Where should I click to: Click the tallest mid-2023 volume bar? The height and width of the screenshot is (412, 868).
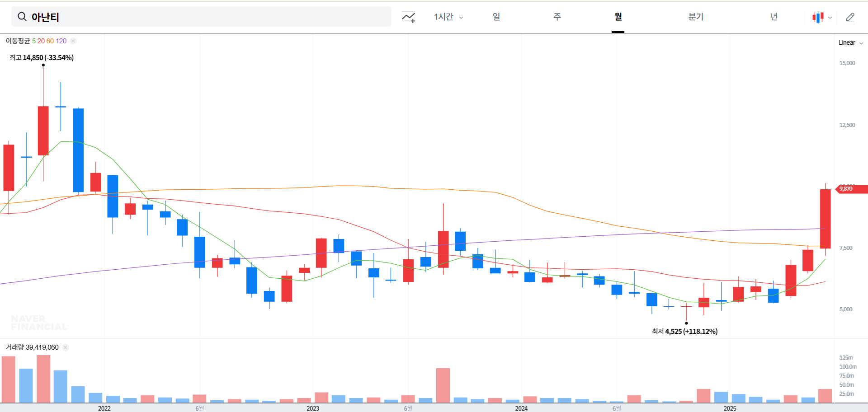(443, 385)
